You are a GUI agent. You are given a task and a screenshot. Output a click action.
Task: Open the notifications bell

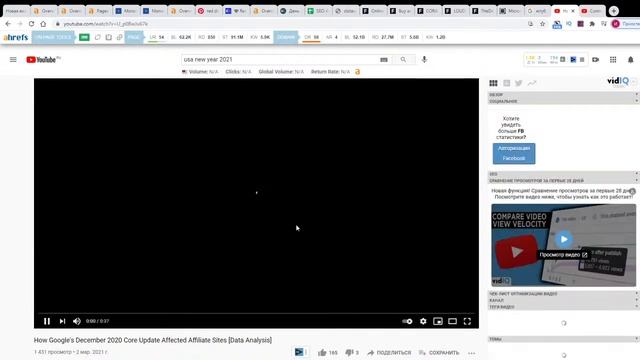[631, 60]
